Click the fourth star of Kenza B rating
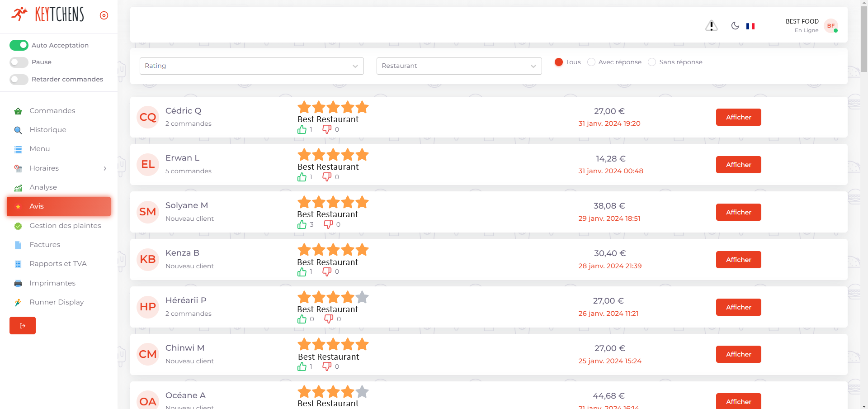Viewport: 868px width, 409px height. pos(348,250)
